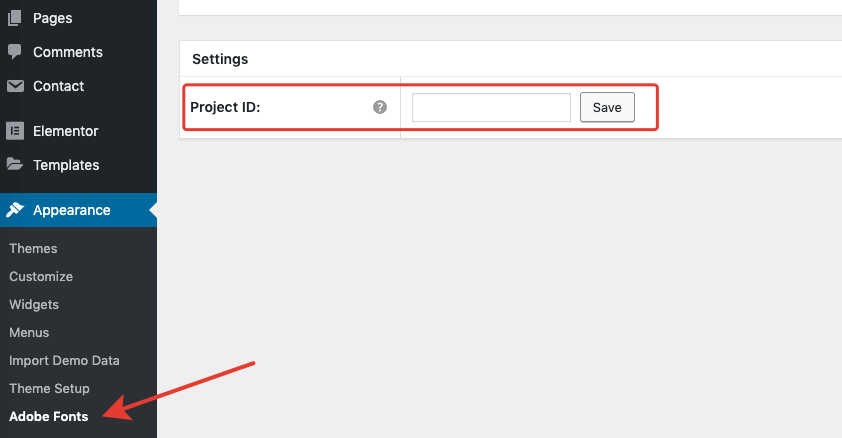Click the Pages text label in sidebar

tap(52, 18)
